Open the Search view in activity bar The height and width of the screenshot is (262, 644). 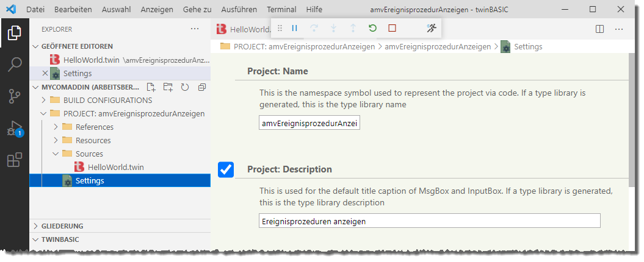(15, 65)
